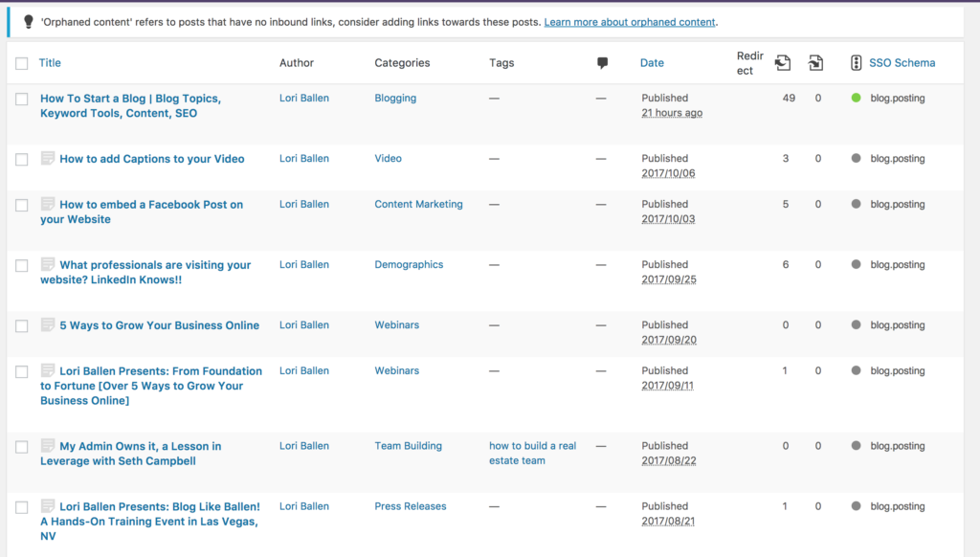
Task: Filter by the Press Releases category
Action: pos(411,505)
